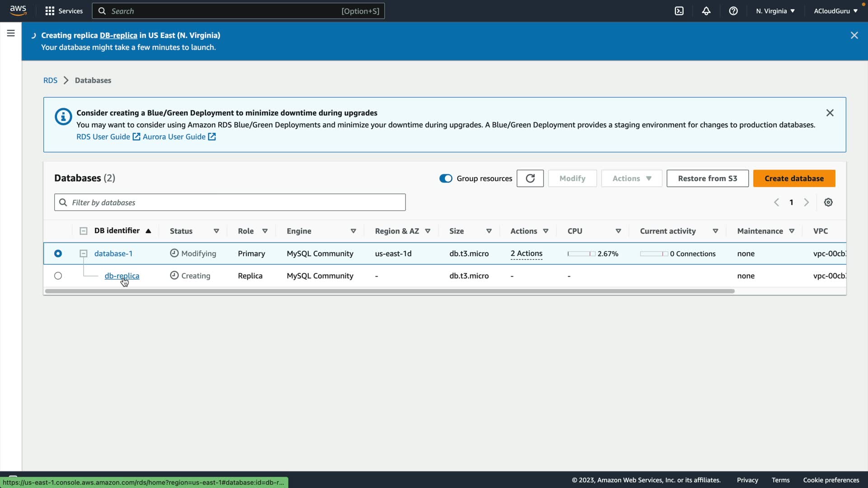The height and width of the screenshot is (488, 868).
Task: Open AWS CloudShell icon in top bar
Action: coord(679,11)
